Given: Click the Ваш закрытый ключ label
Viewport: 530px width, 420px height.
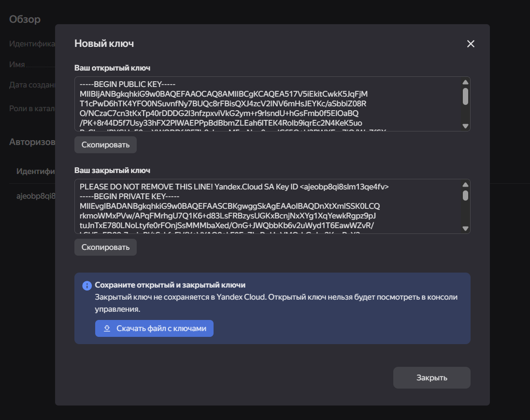Looking at the screenshot, I should point(112,171).
